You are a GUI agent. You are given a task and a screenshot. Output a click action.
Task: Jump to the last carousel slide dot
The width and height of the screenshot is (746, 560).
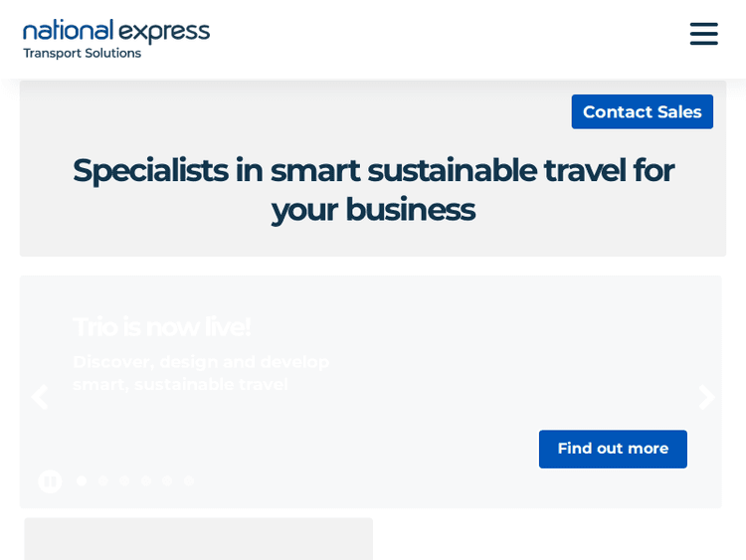point(189,480)
